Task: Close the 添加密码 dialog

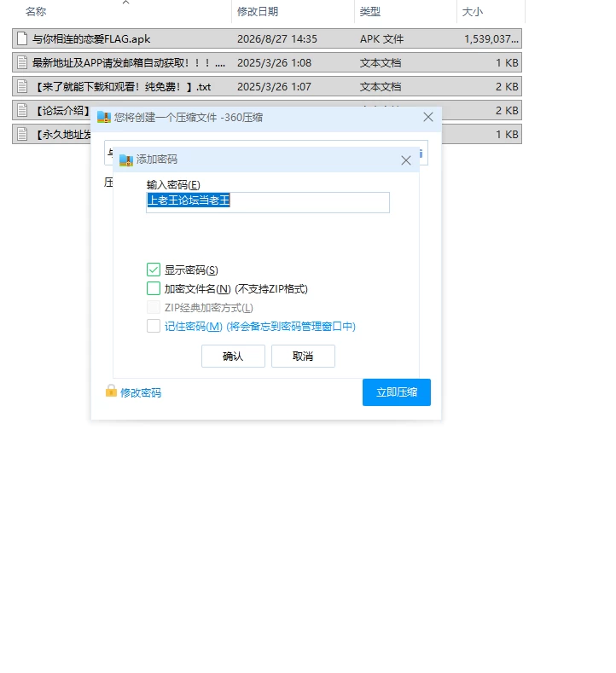Action: [x=405, y=160]
